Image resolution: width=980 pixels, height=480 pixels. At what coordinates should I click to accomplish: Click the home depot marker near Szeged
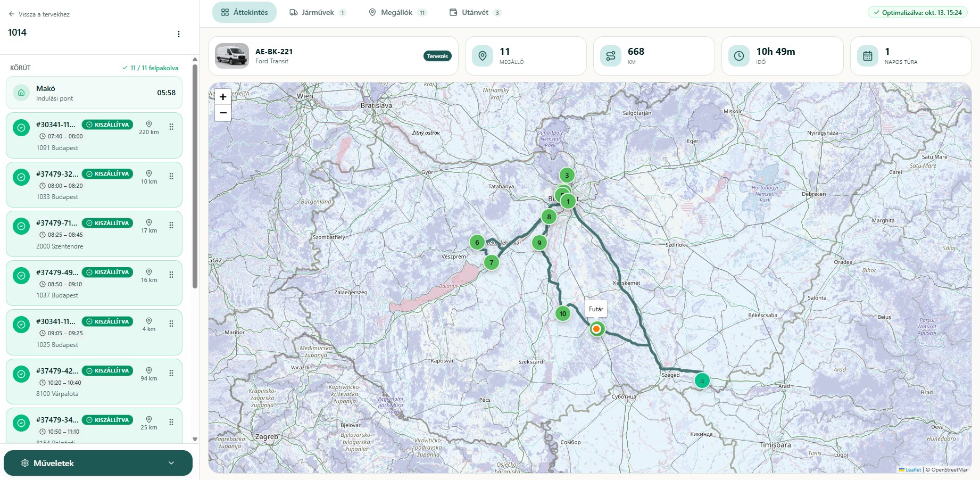click(702, 381)
